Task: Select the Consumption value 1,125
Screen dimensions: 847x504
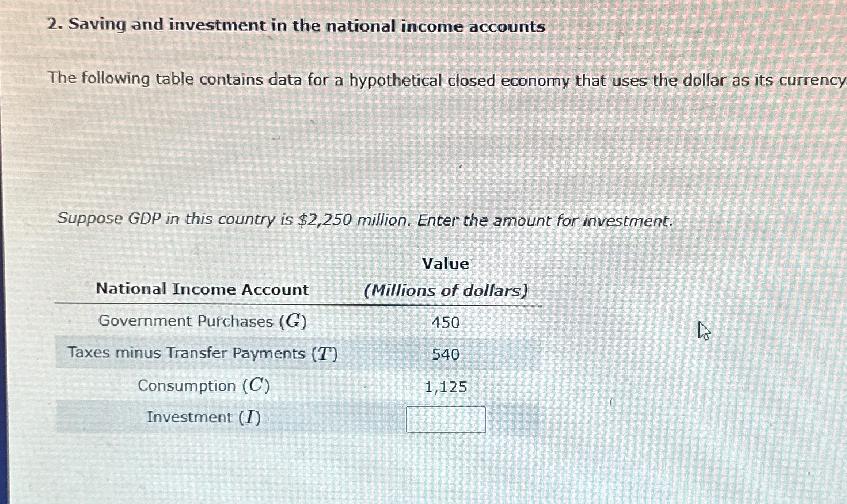Action: 446,387
